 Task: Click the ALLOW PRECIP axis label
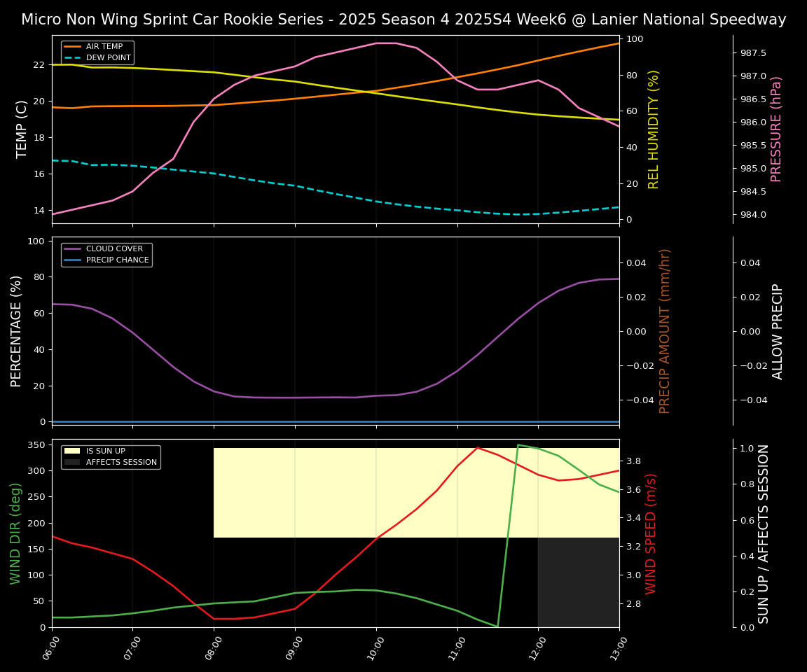pyautogui.click(x=778, y=330)
